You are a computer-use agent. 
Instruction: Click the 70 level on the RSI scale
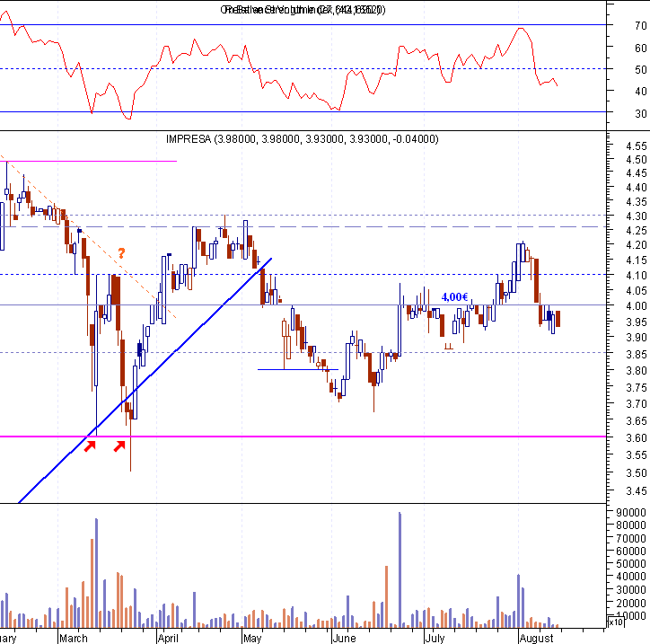[640, 26]
